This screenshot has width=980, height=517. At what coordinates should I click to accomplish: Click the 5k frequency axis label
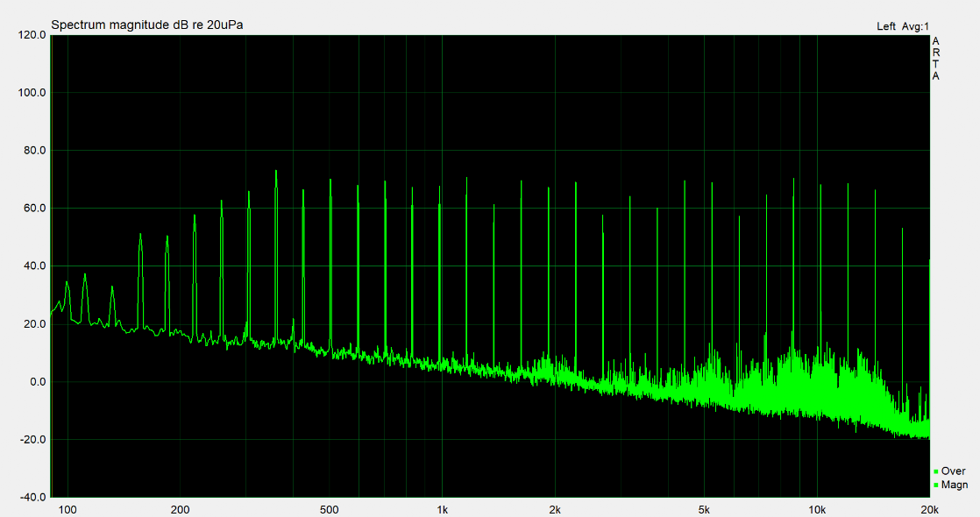coord(705,510)
